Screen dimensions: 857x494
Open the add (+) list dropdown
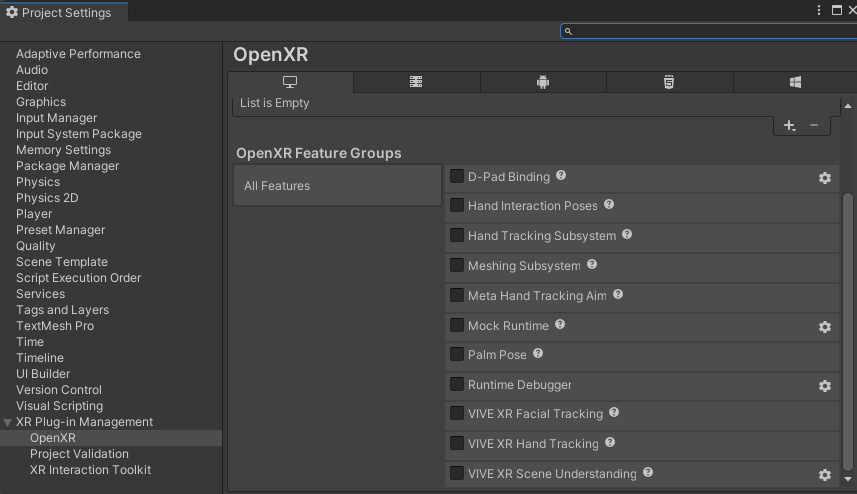tap(789, 126)
